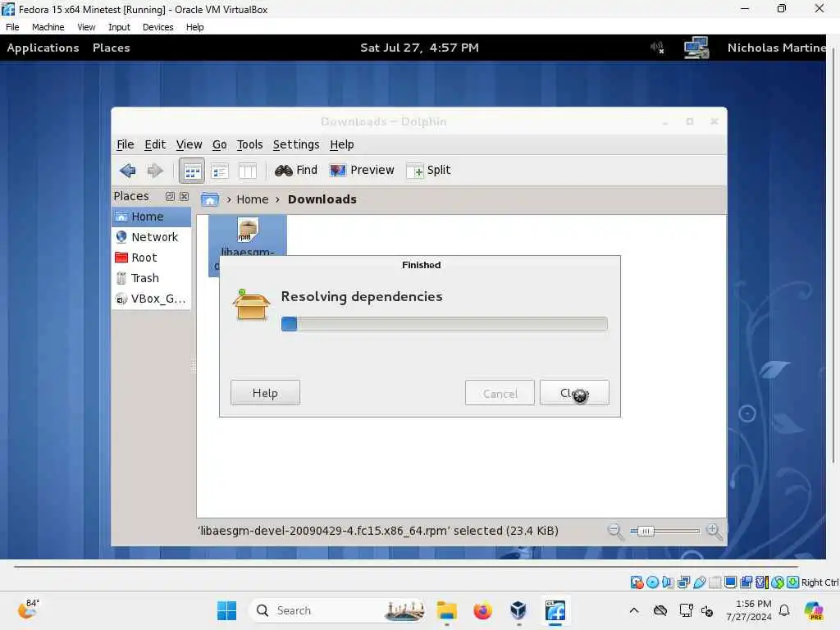
Task: Click the Fedora clock date and time
Action: pos(419,48)
